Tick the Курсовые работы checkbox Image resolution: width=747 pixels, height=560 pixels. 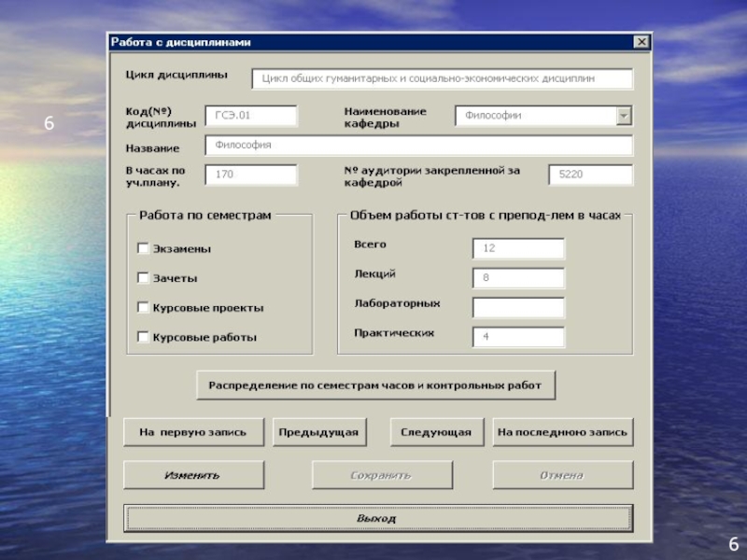[144, 337]
